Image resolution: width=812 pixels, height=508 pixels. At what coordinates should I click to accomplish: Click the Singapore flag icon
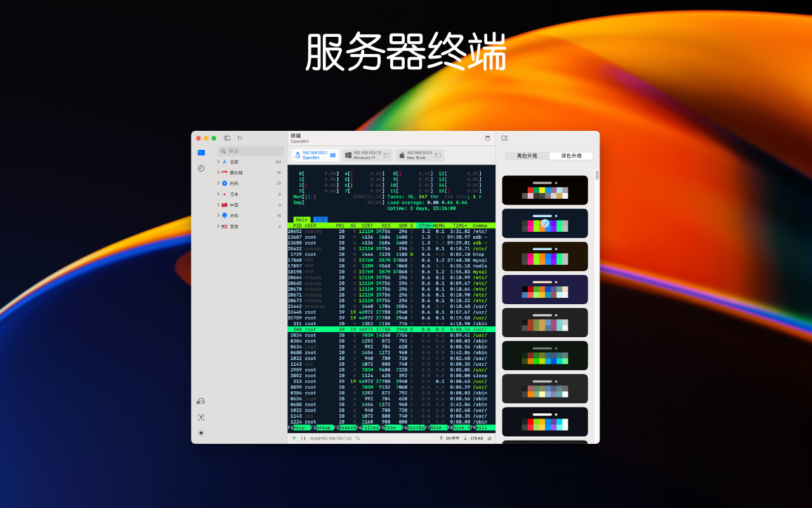click(225, 173)
